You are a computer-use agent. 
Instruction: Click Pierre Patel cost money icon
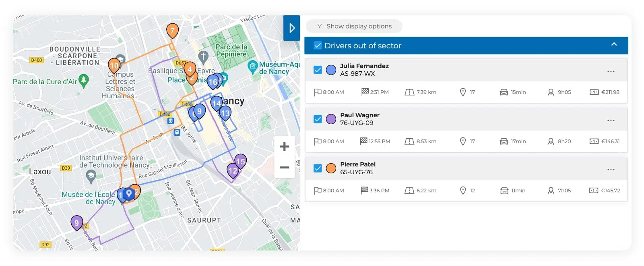(x=594, y=191)
